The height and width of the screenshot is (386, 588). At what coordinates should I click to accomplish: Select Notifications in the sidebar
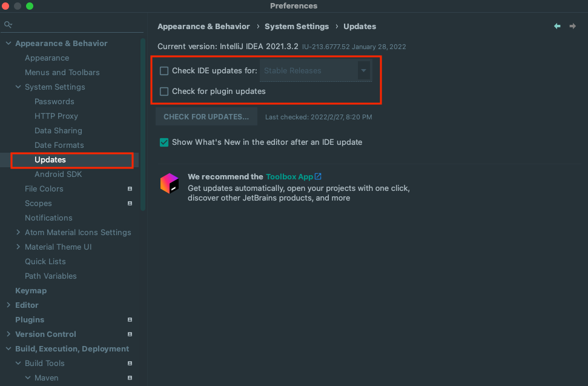point(48,218)
